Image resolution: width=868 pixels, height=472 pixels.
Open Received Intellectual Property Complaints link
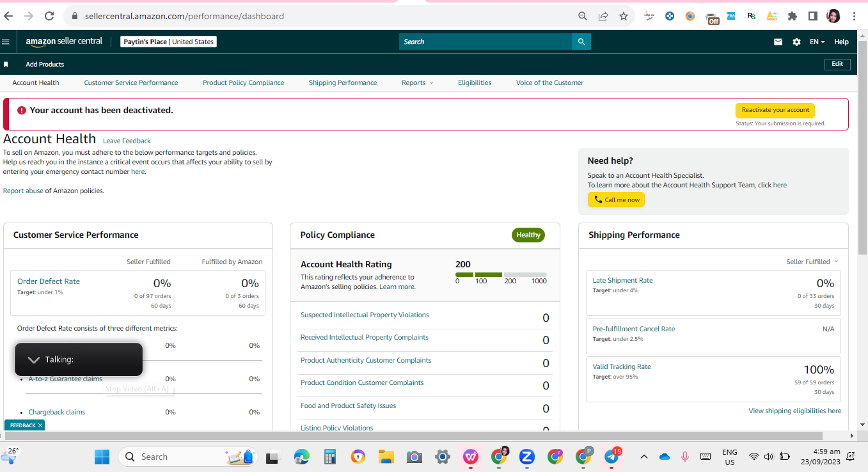(x=365, y=337)
